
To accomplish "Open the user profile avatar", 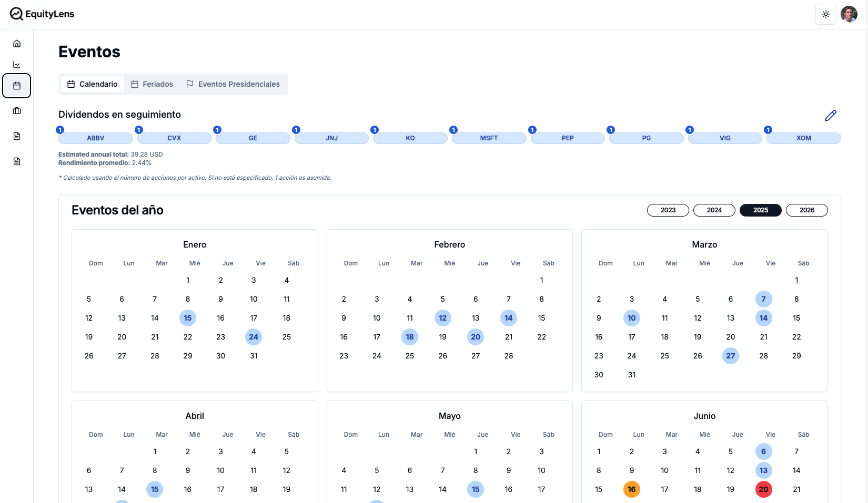I will click(849, 14).
